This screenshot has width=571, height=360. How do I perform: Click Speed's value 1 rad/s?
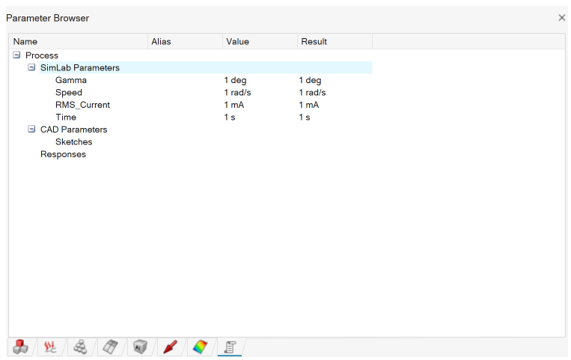click(237, 92)
